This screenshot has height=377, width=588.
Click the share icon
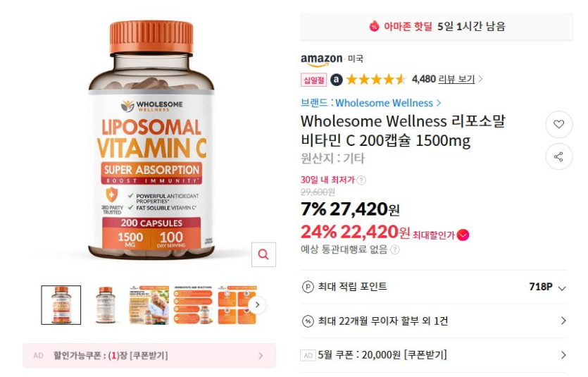(558, 156)
